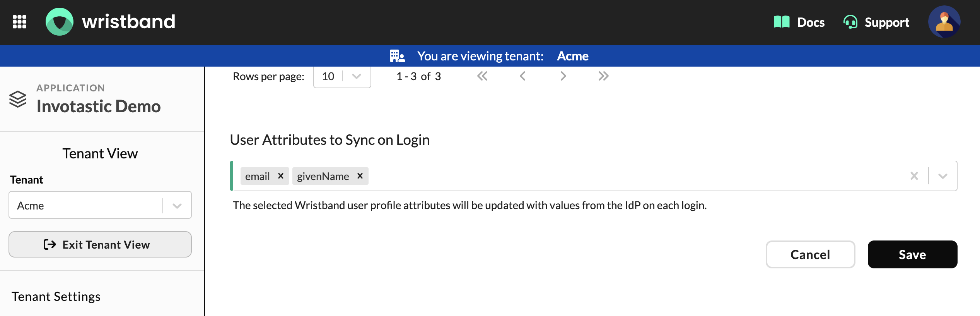Click the Save button

tap(913, 254)
